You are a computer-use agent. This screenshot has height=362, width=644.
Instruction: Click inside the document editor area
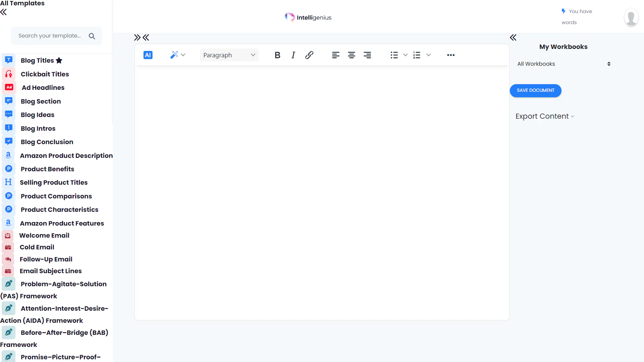[322, 193]
